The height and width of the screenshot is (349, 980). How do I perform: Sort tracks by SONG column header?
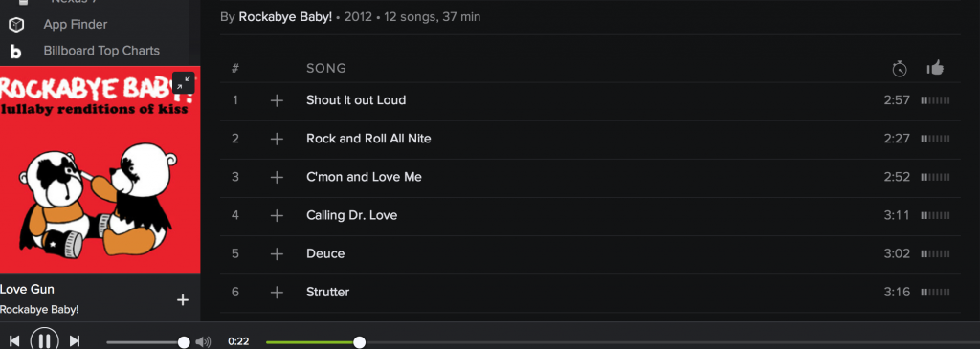pos(326,68)
